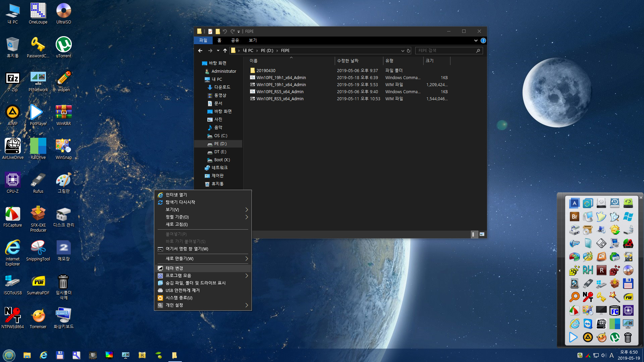The width and height of the screenshot is (644, 362).
Task: Choose 탐색기 다시시작 from context menu
Action: [x=203, y=202]
